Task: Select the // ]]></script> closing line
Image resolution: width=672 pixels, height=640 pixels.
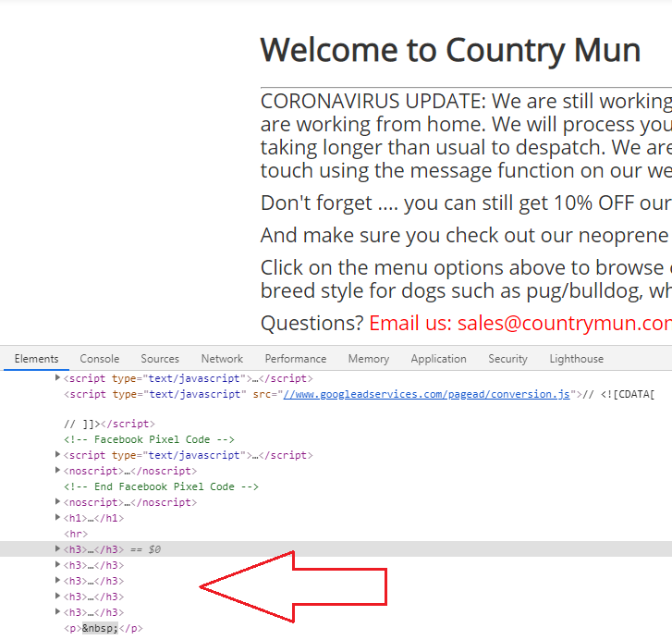Action: (109, 424)
